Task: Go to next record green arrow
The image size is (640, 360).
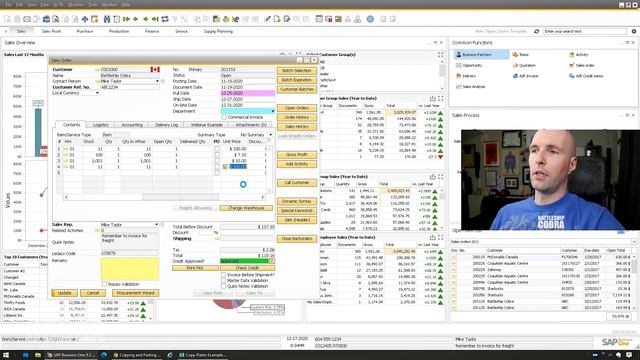Action: (x=146, y=19)
